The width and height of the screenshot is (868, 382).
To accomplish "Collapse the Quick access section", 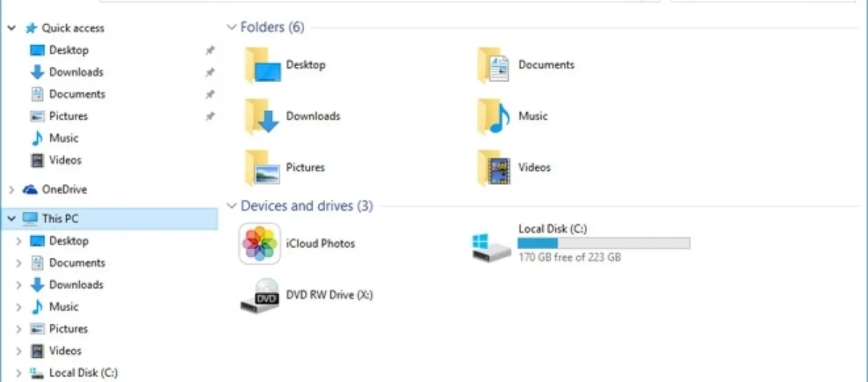I will pyautogui.click(x=12, y=28).
